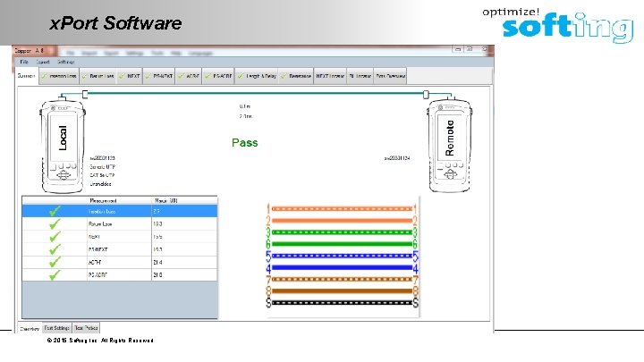Click the Remote tester device image

coord(450,144)
